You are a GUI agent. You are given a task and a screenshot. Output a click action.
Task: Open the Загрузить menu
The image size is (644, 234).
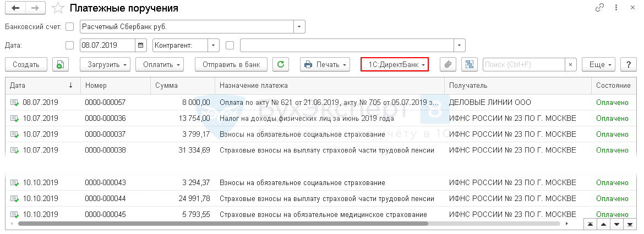[x=107, y=65]
